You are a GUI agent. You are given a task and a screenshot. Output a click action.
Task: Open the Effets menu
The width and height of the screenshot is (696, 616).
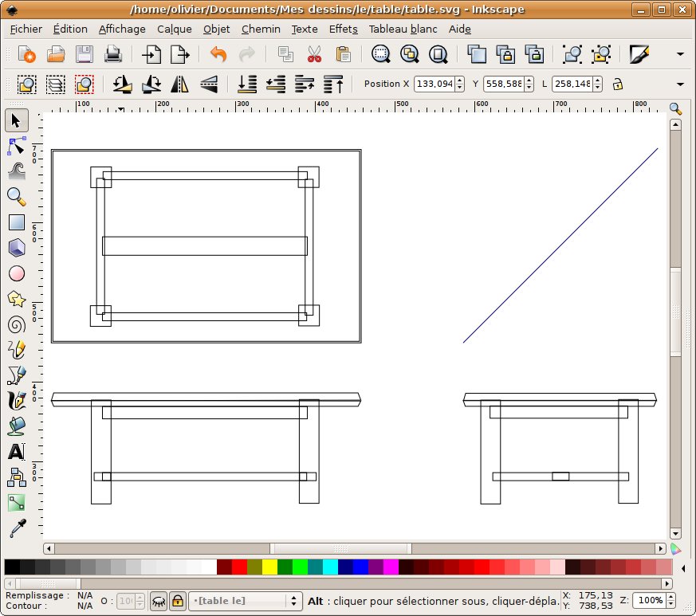[343, 29]
